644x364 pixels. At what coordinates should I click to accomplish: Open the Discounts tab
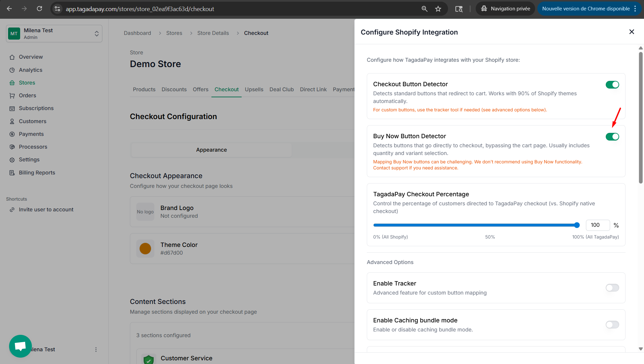pyautogui.click(x=174, y=90)
